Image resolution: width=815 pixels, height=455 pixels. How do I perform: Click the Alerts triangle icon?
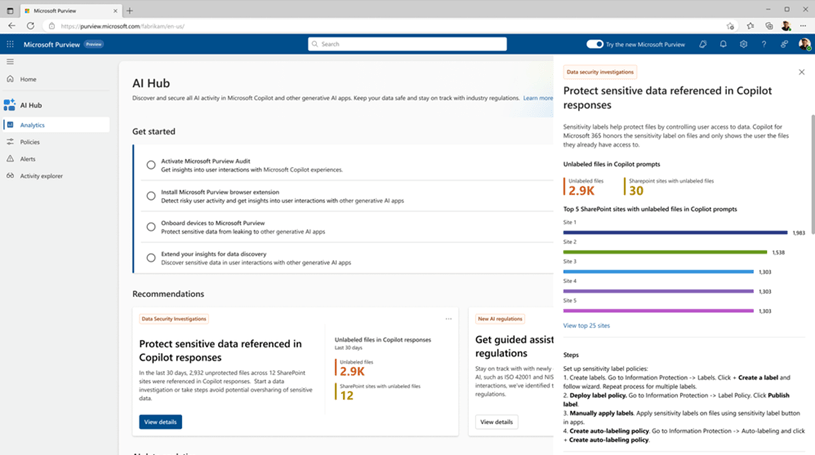[x=10, y=159]
